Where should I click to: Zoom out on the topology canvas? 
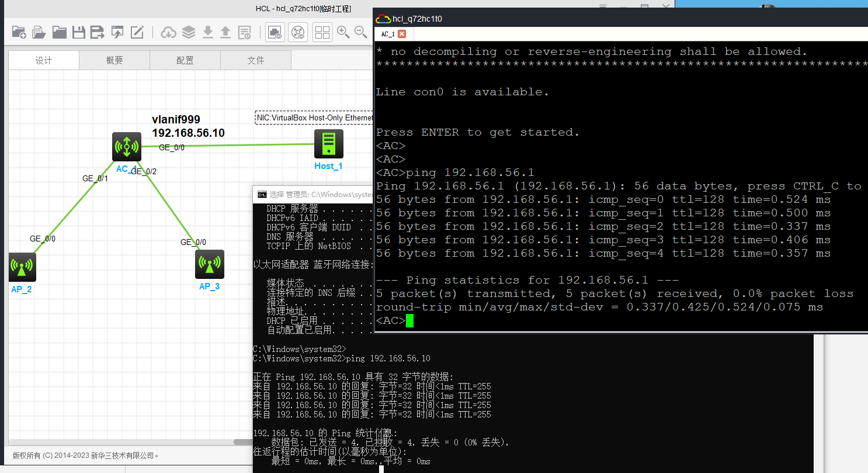point(361,32)
